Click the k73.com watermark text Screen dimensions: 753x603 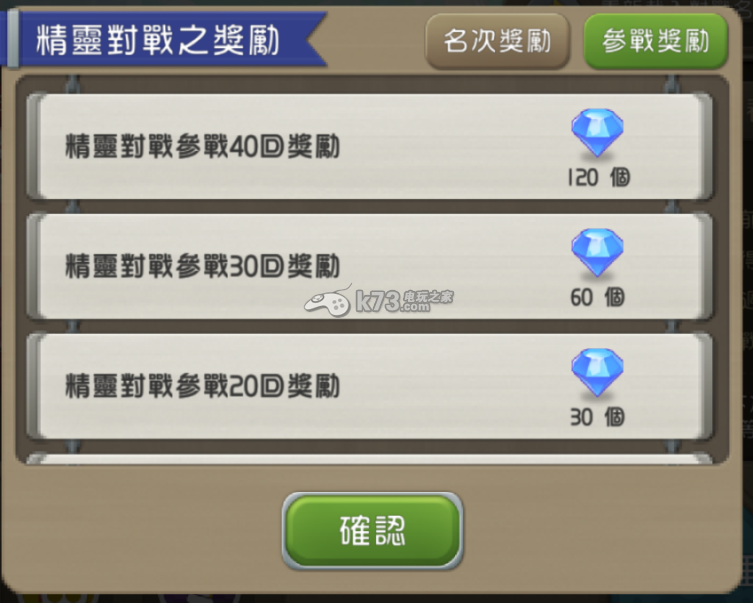(x=393, y=302)
